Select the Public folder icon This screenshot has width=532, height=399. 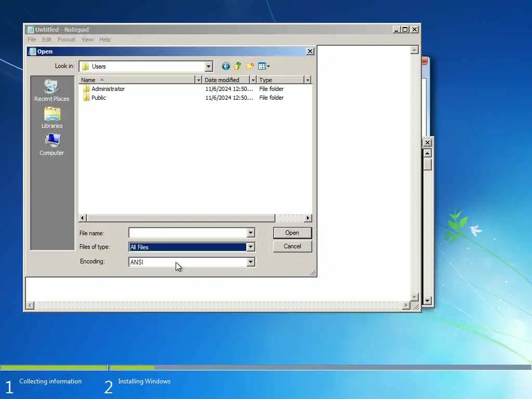(86, 98)
